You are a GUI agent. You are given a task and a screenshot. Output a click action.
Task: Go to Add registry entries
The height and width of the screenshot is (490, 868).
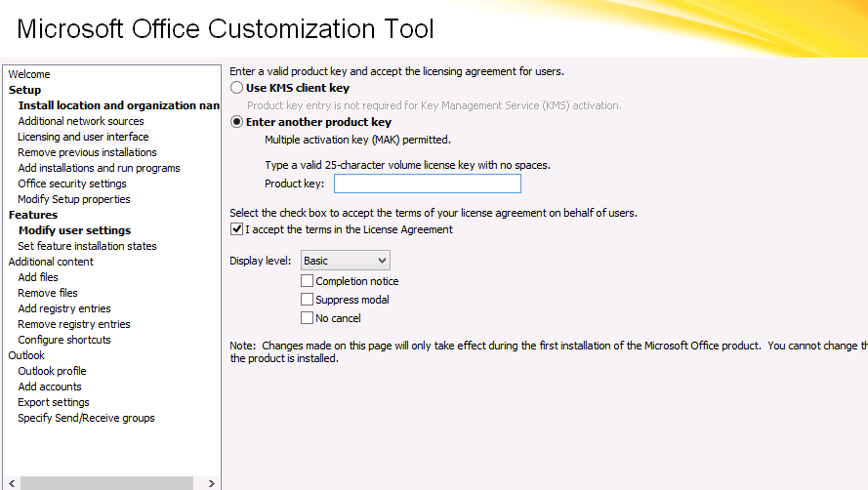tap(64, 308)
